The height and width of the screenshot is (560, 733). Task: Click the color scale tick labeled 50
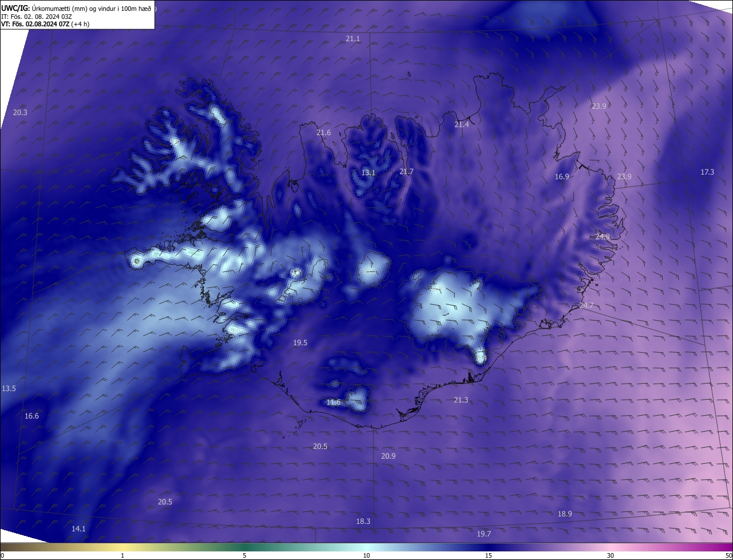(x=728, y=555)
